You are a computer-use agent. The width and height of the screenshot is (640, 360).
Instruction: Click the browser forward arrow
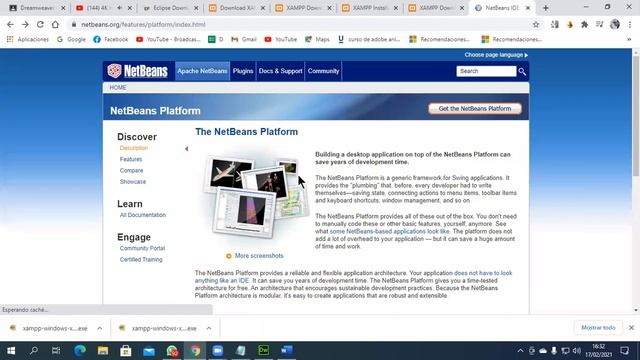coord(25,24)
